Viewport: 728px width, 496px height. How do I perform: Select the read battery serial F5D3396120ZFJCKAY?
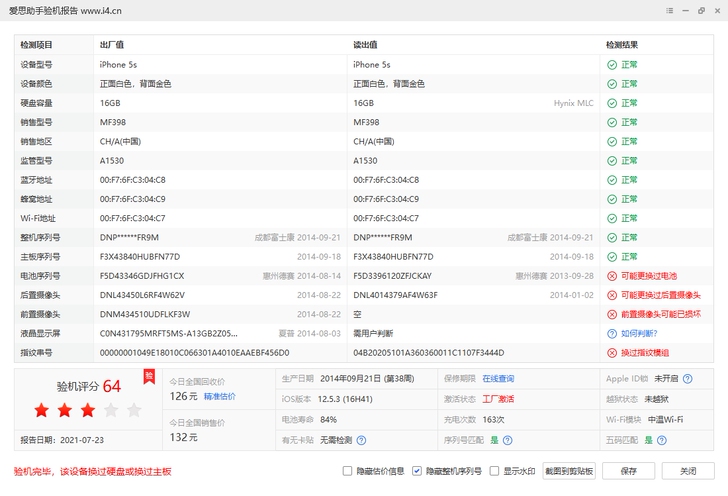point(393,276)
